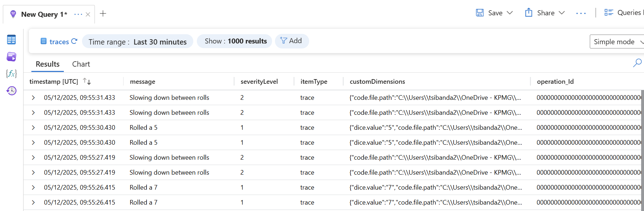Viewport: 644px width, 211px height.
Task: Open the saved queries sidebar icon
Action: [11, 57]
